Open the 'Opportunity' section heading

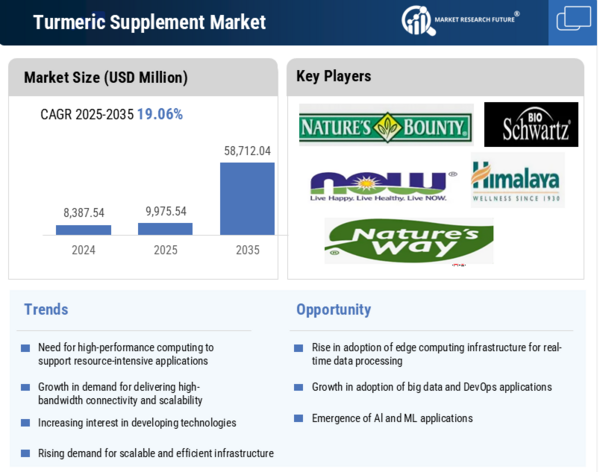(333, 309)
